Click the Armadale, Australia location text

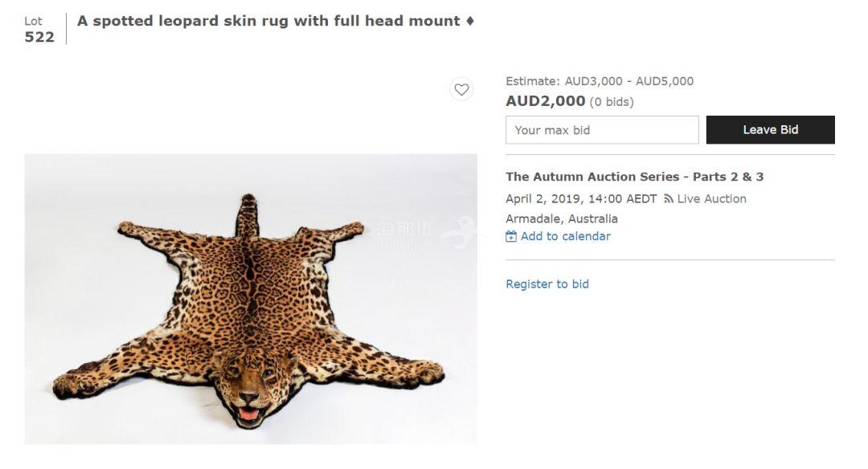(562, 218)
